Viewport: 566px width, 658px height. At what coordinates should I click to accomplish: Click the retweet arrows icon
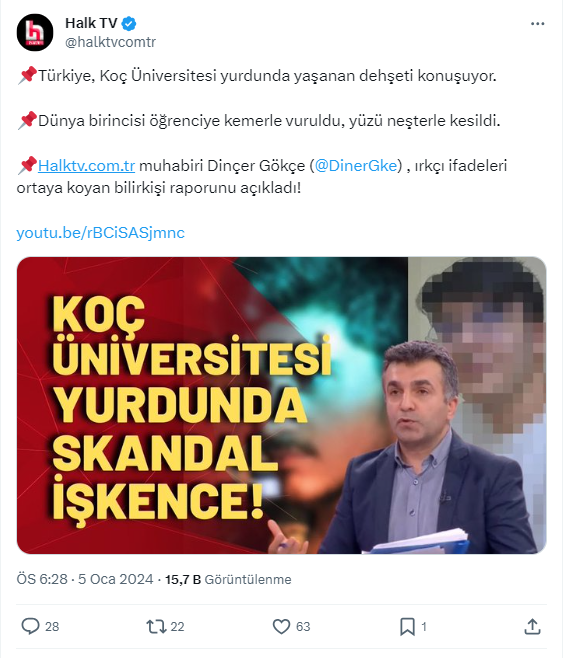coord(156,627)
